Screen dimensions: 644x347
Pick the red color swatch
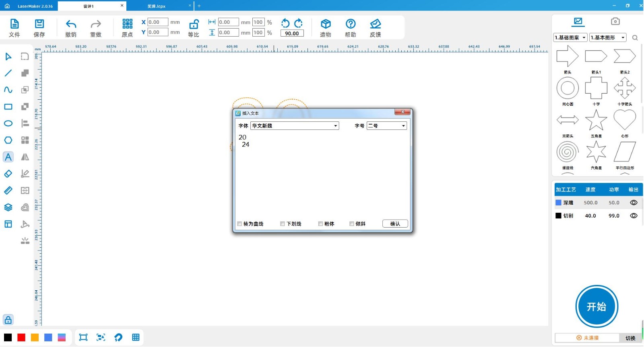click(x=21, y=337)
